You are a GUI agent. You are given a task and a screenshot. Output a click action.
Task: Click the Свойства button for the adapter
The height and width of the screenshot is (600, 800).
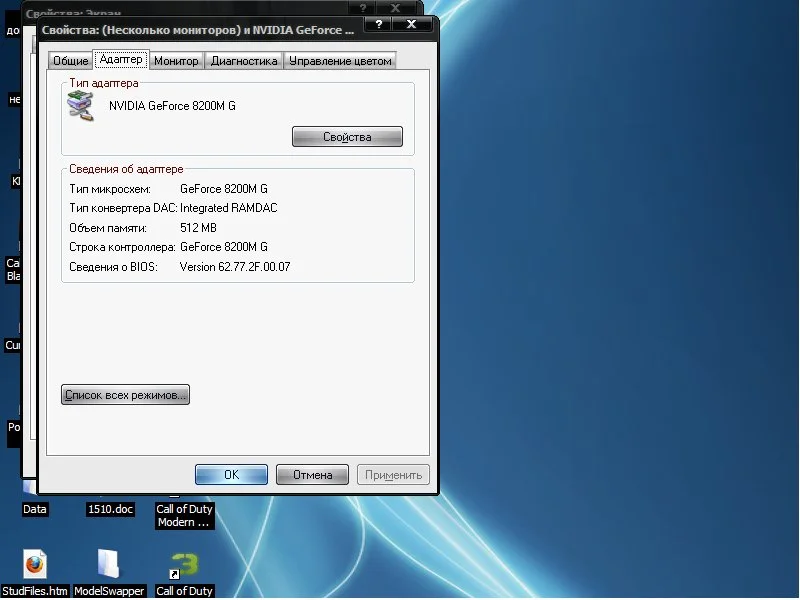[347, 137]
